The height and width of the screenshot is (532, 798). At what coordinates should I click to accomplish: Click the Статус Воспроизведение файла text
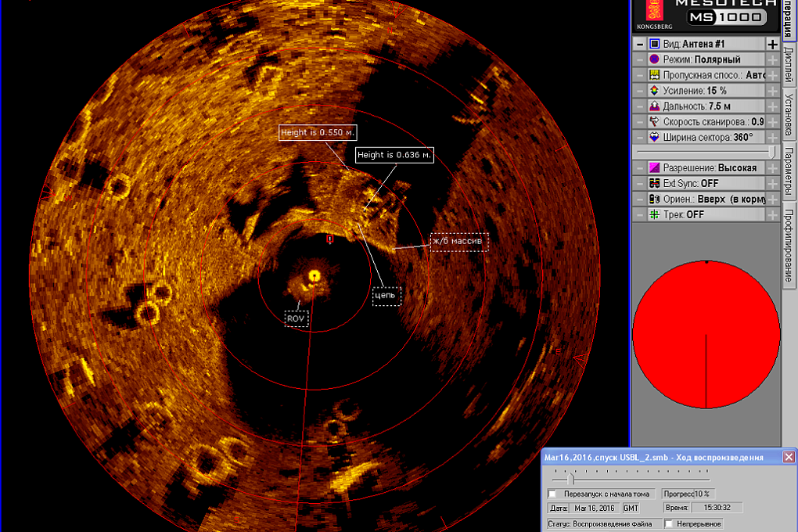600,524
